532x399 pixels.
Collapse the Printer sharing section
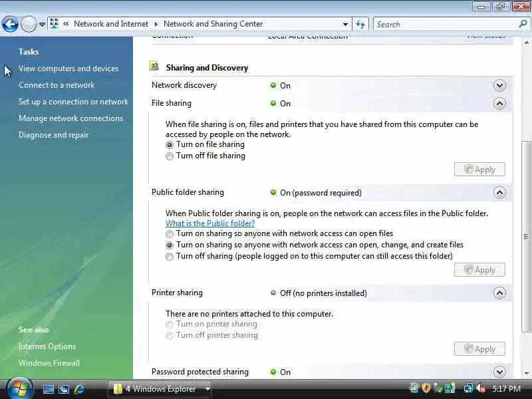[x=499, y=293]
